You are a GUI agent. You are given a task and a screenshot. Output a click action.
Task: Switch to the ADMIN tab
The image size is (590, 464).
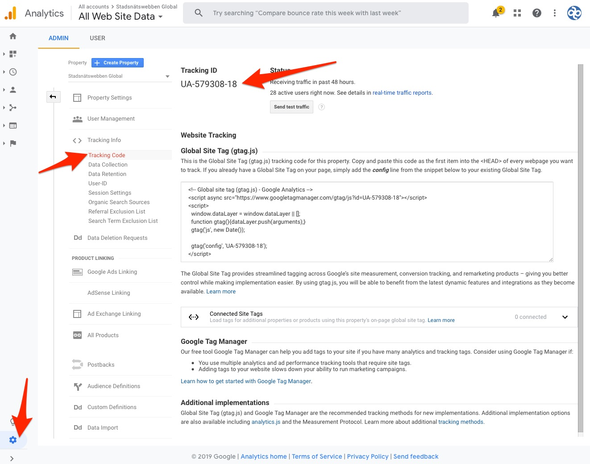58,38
